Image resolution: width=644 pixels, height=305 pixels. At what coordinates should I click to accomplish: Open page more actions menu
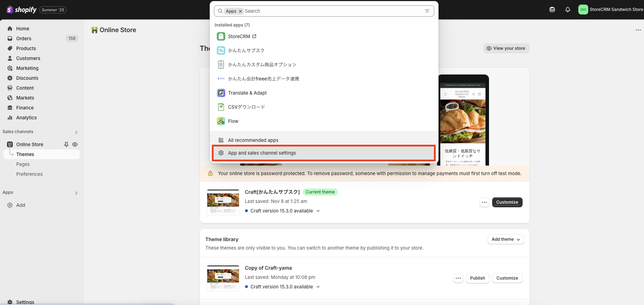pyautogui.click(x=638, y=30)
